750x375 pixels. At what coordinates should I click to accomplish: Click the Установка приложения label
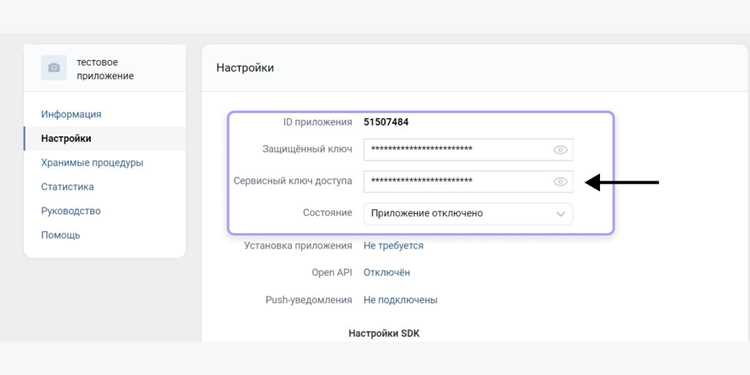click(298, 246)
